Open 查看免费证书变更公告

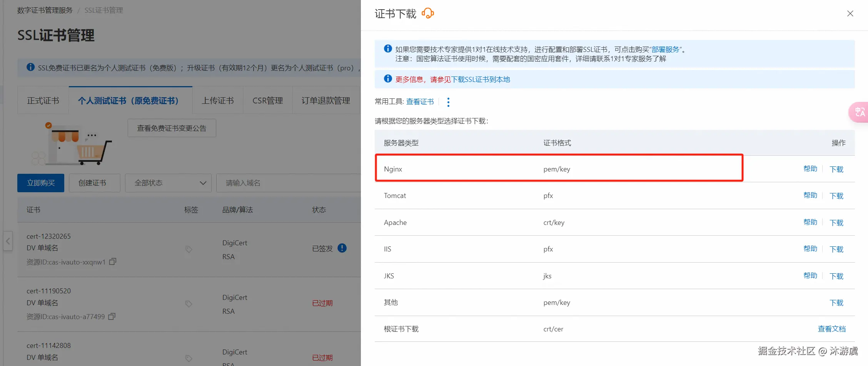click(x=172, y=128)
